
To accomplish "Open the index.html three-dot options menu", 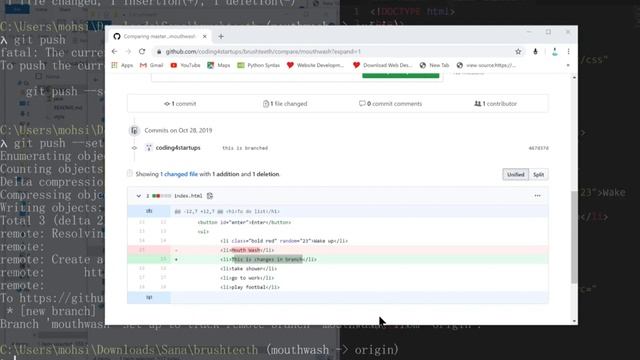I will click(537, 196).
